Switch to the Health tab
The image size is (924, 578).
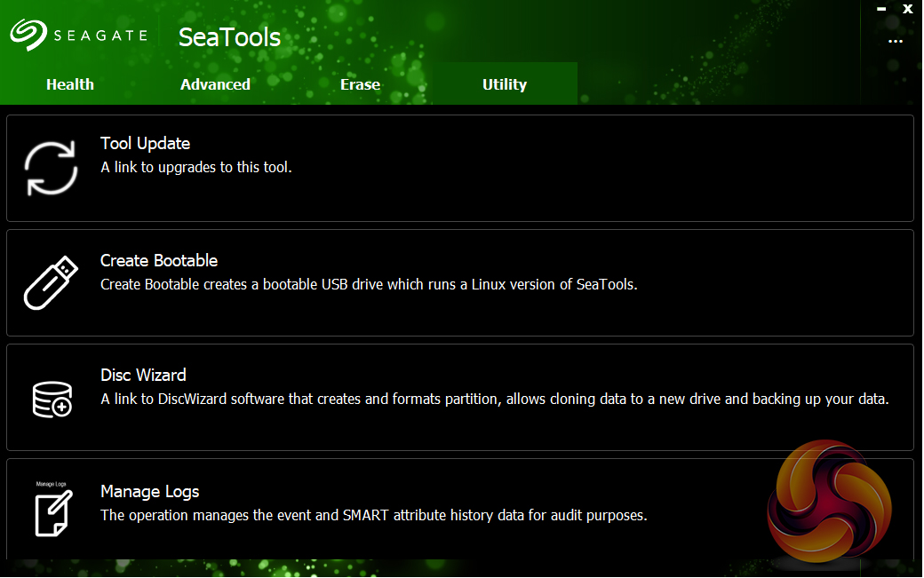70,85
